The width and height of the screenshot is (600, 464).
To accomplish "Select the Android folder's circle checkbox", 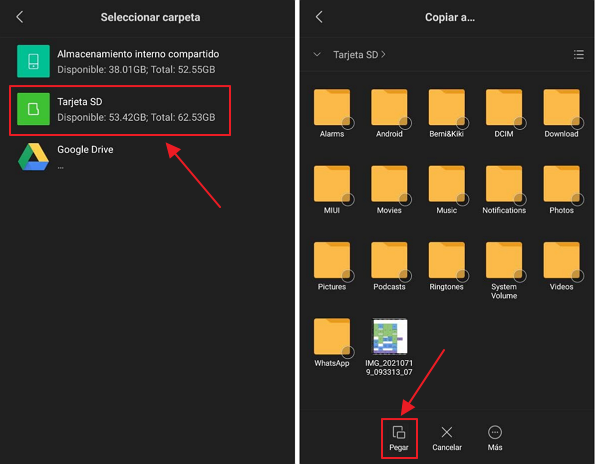I will 405,122.
